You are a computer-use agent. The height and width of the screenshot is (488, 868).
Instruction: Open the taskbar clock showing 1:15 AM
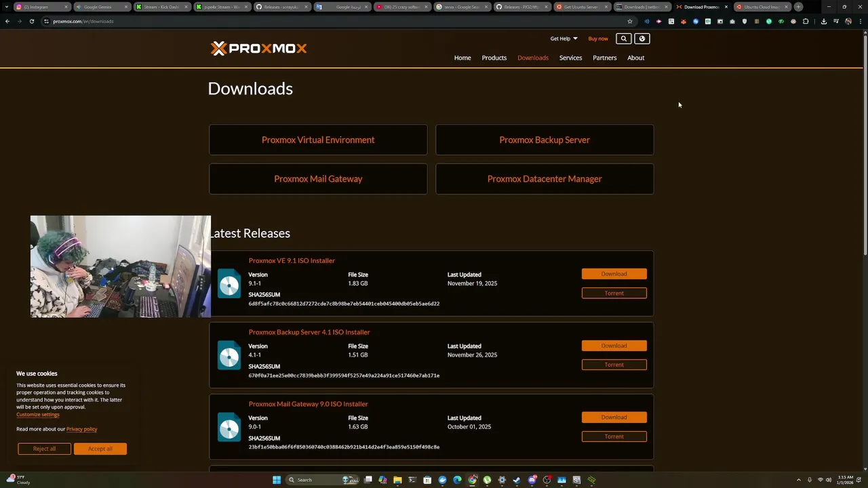(x=845, y=480)
